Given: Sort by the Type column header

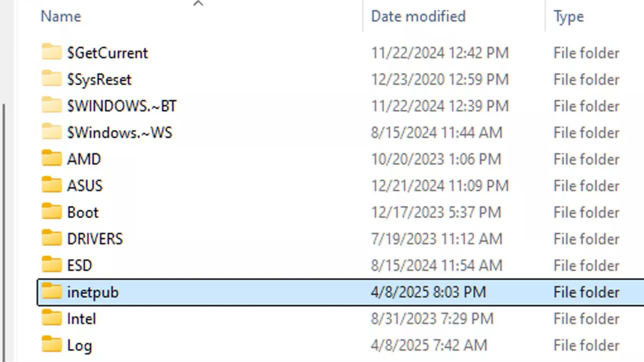Looking at the screenshot, I should 568,17.
